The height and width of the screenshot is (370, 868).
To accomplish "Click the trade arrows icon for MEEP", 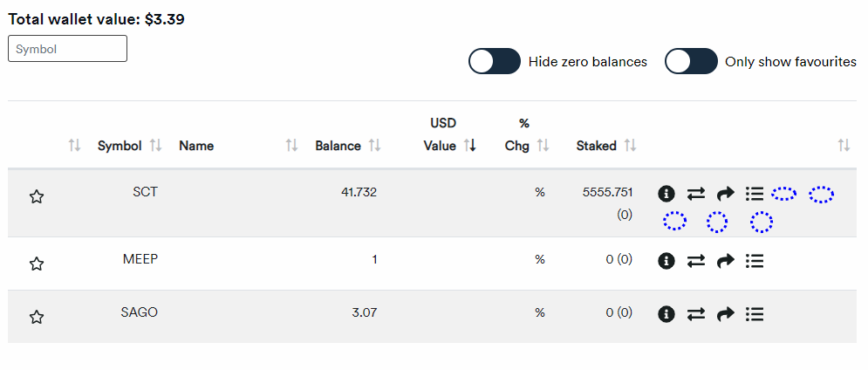I will [696, 260].
